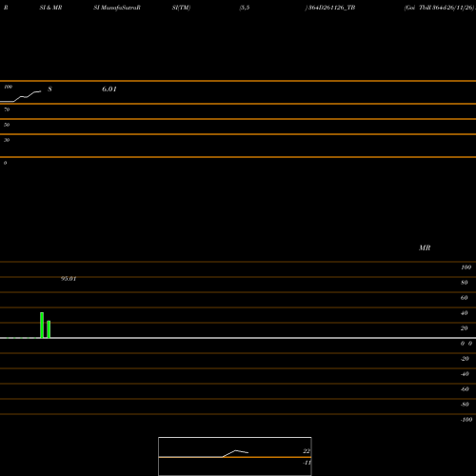Click the 30 level label on RSI axis
The height and width of the screenshot is (476, 476).
point(7,140)
